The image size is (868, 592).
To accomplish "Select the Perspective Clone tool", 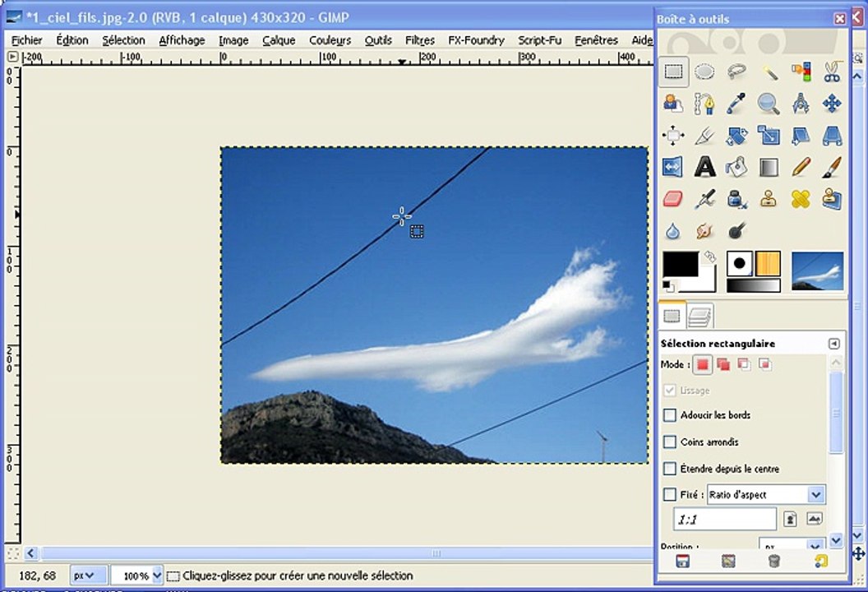I will pyautogui.click(x=832, y=199).
